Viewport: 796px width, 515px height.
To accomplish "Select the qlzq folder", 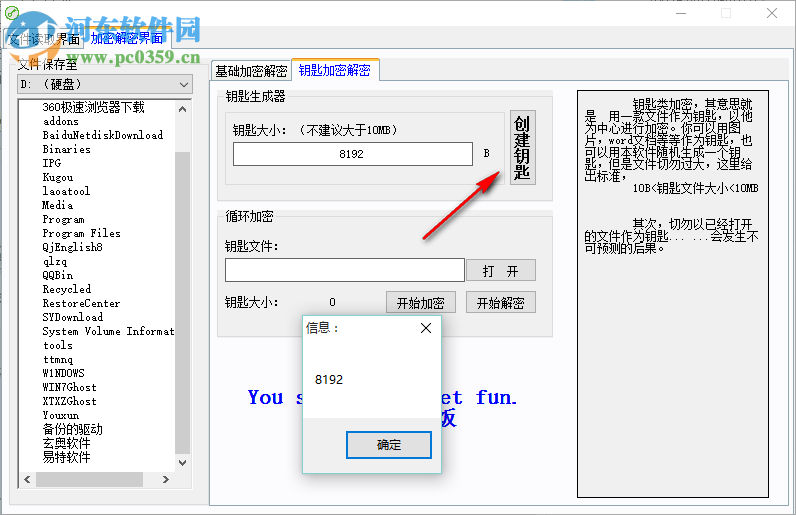I will pos(55,261).
